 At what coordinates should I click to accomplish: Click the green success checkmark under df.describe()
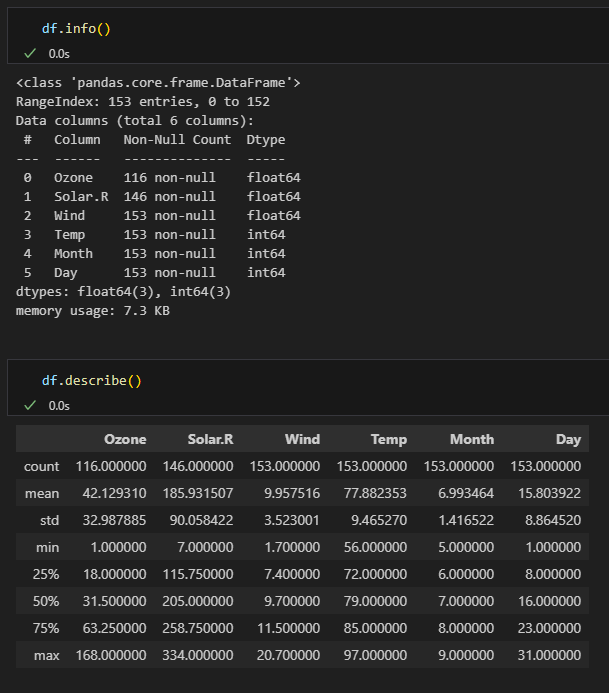click(30, 405)
